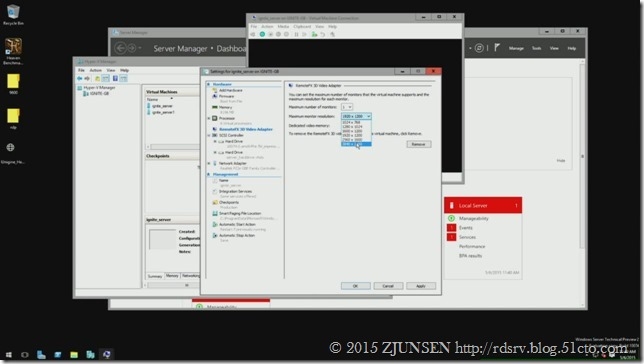Select ignite_server virtual machine in list
Image resolution: width=644 pixels, height=364 pixels.
tap(162, 106)
